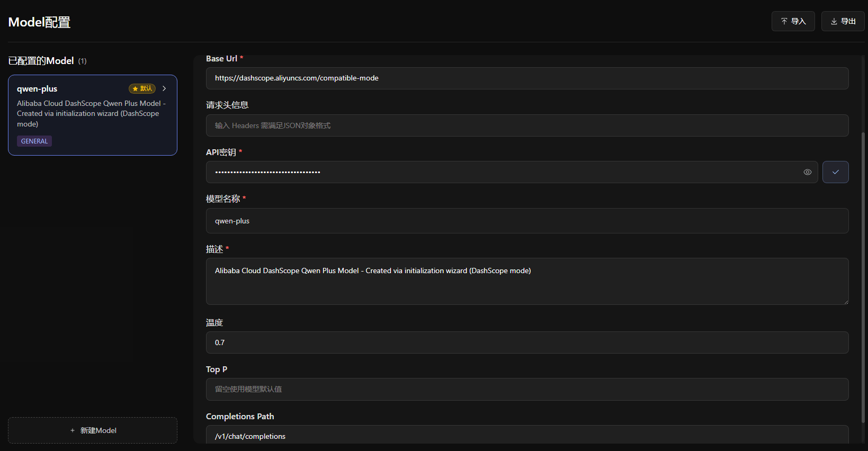This screenshot has width=868, height=451.
Task: Select the qwen-plus model card title
Action: pyautogui.click(x=37, y=89)
